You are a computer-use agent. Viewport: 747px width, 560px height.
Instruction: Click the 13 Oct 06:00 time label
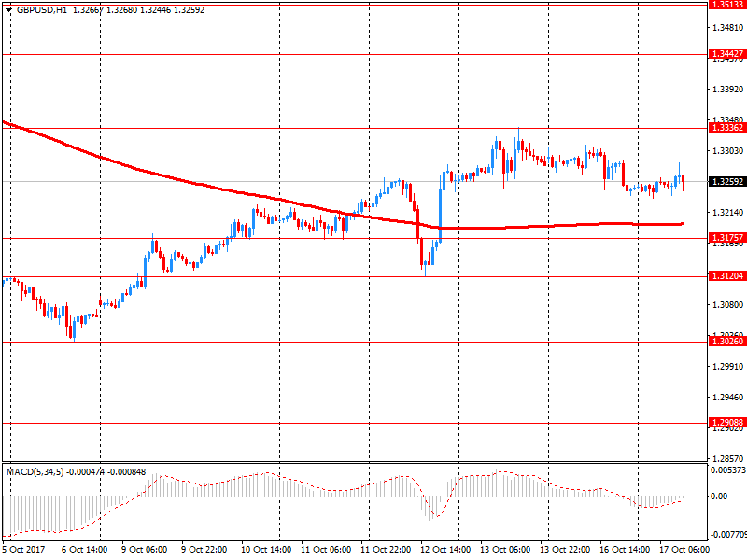[x=505, y=550]
